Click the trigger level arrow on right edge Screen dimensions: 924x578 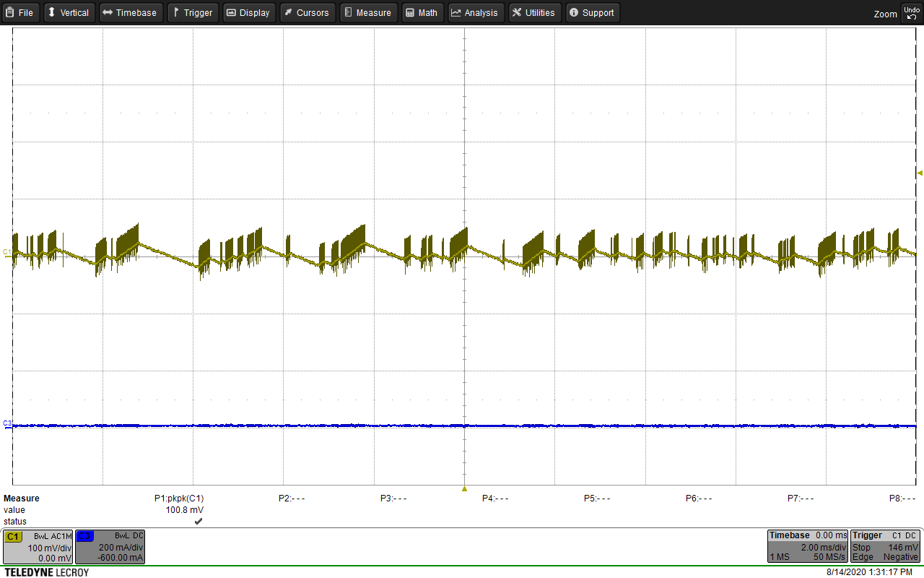tap(920, 173)
